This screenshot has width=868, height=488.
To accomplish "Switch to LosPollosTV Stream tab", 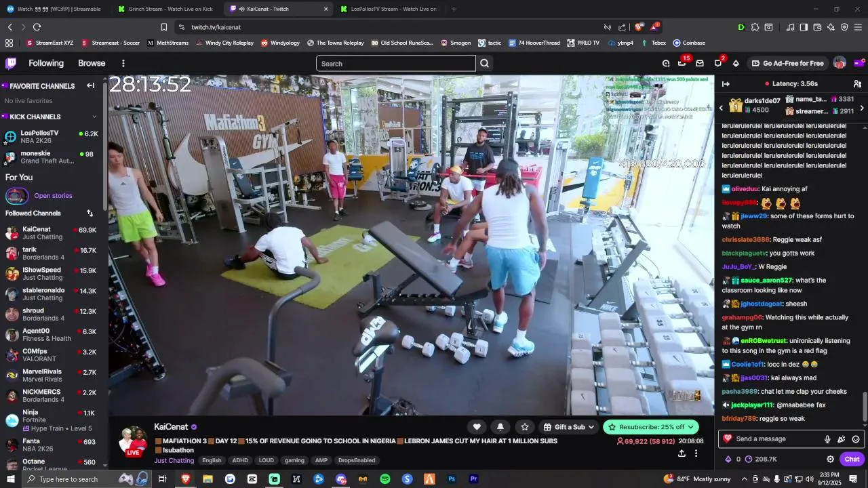I will [390, 9].
